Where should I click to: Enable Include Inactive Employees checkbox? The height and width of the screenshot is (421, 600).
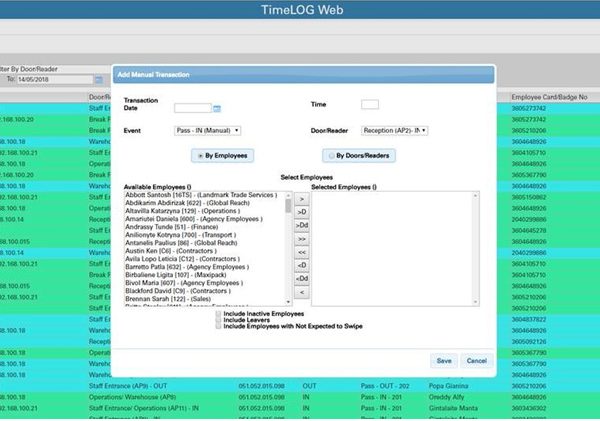218,313
